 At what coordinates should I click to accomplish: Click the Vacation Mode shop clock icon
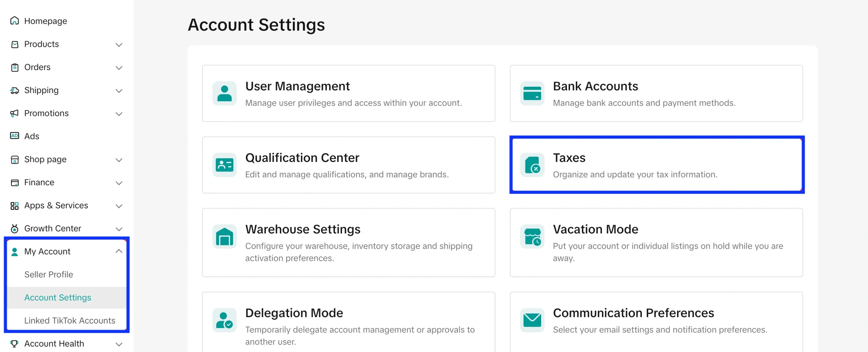[x=532, y=236]
